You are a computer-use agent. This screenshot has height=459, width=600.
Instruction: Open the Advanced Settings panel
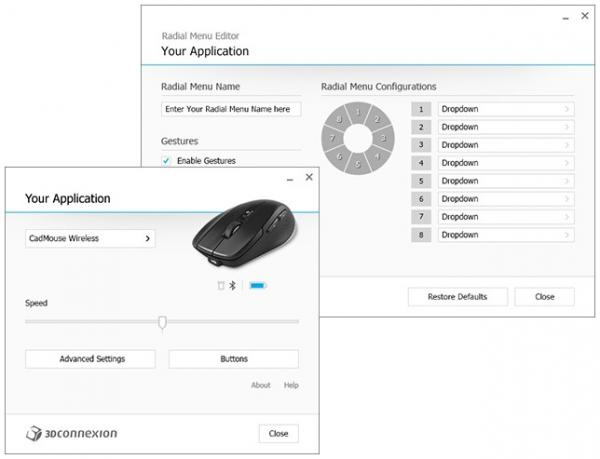point(90,359)
